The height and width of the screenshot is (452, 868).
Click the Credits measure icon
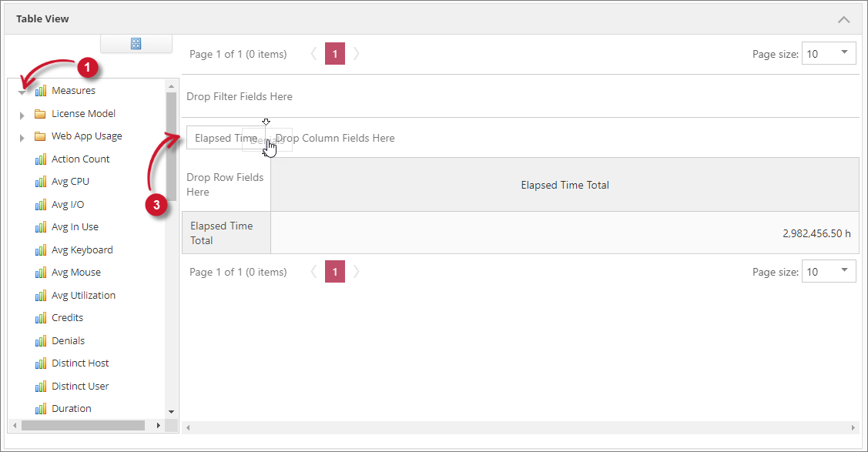(x=41, y=318)
